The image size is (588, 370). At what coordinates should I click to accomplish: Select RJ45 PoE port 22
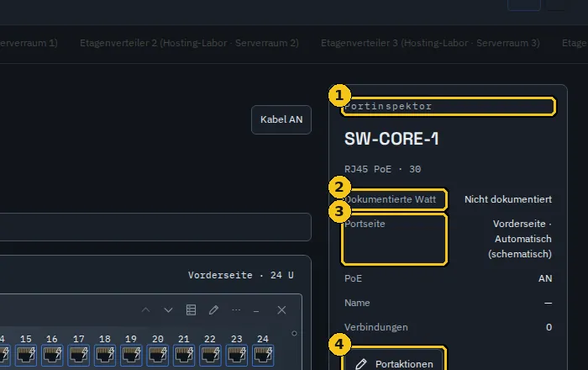tap(210, 355)
